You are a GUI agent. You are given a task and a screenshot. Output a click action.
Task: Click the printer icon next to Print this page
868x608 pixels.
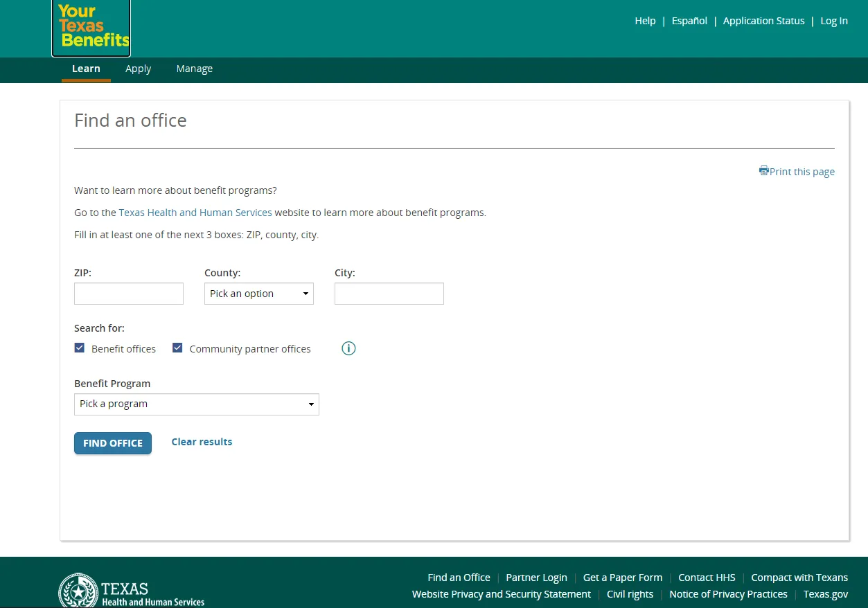[x=763, y=170]
